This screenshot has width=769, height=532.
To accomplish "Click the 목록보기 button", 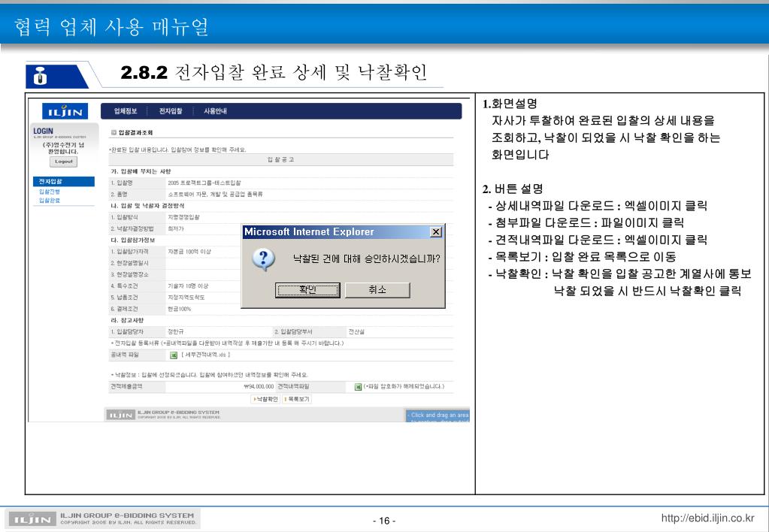I will tap(297, 399).
